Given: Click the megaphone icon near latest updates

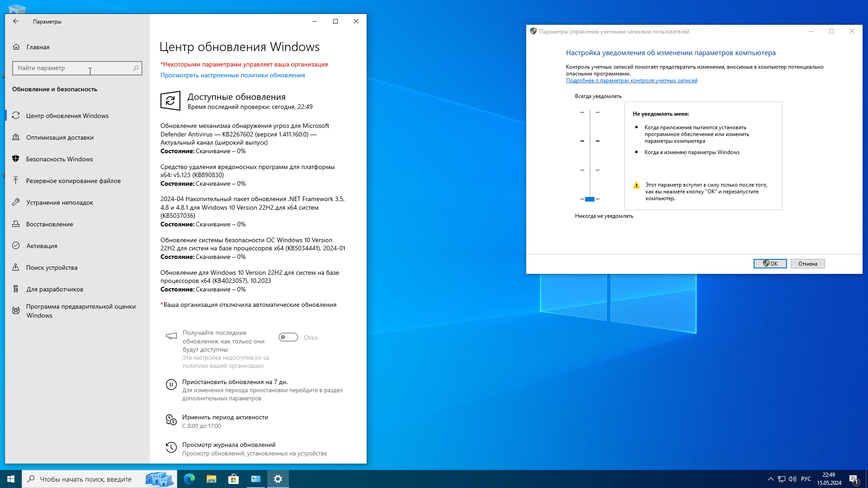Looking at the screenshot, I should [x=171, y=336].
